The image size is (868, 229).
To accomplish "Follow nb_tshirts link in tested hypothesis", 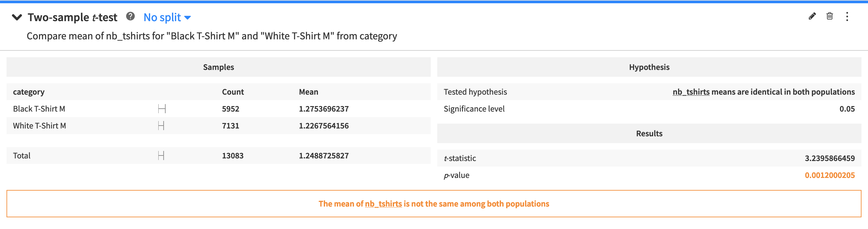I will click(691, 92).
